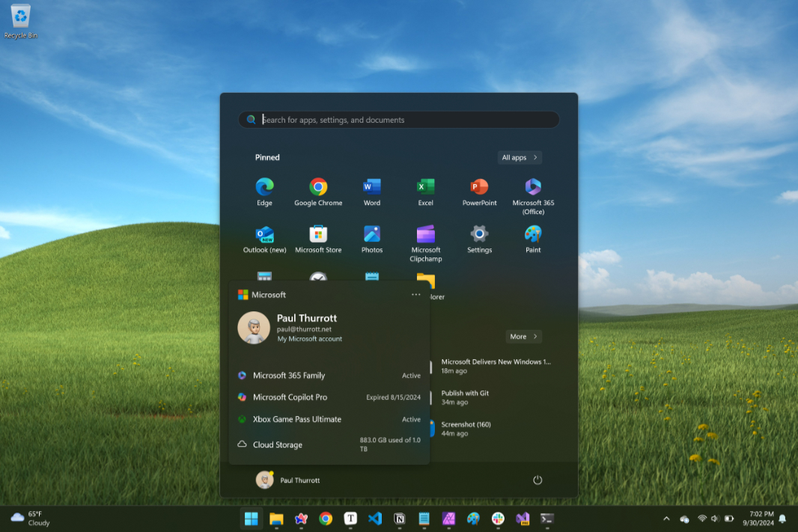Click Paul Thurrott user profile button
This screenshot has height=532, width=798.
coord(288,480)
